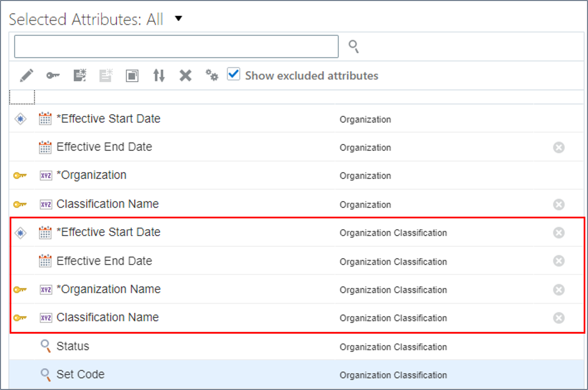Click the X delete icon in toolbar
The image size is (588, 390).
185,75
